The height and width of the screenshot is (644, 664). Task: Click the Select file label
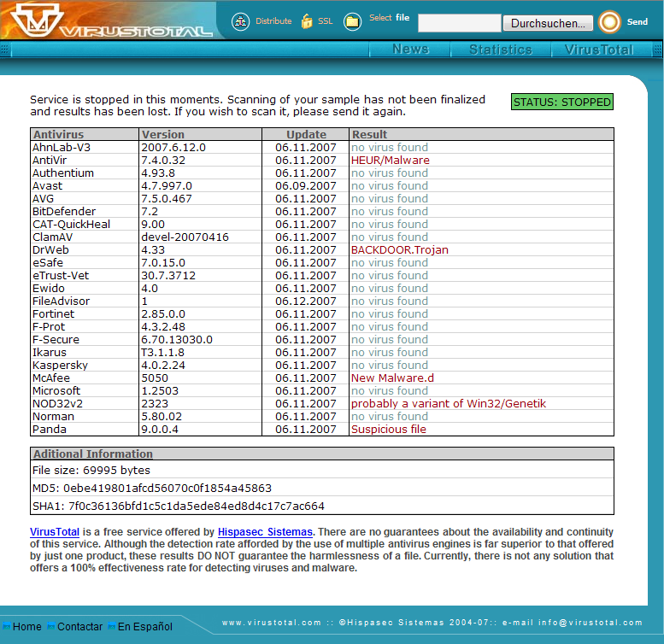tap(389, 18)
